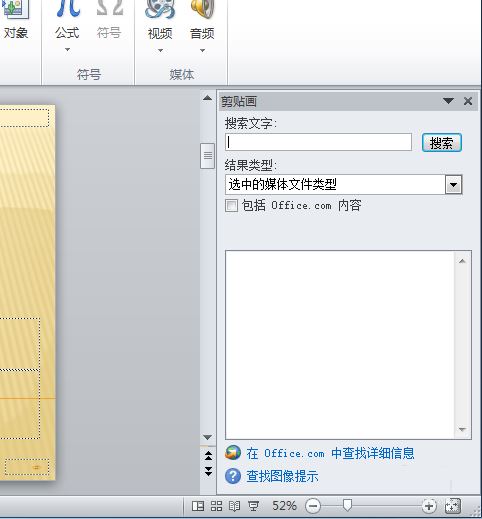Open the 查找图像提示 link

pos(282,476)
